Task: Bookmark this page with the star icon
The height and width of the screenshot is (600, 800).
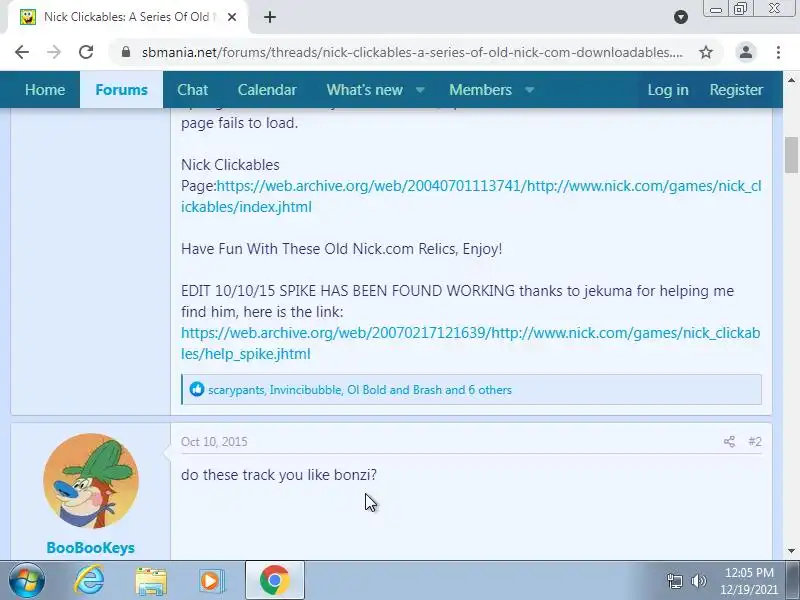Action: click(x=706, y=52)
